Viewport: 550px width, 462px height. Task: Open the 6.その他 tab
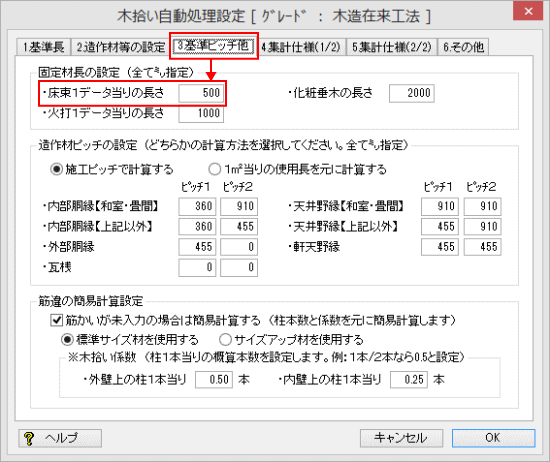[463, 47]
